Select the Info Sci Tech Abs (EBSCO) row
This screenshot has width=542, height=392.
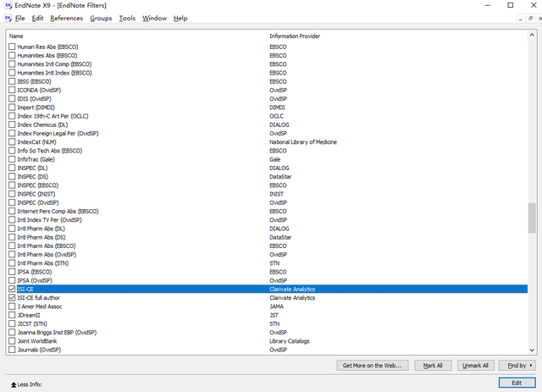(x=268, y=151)
